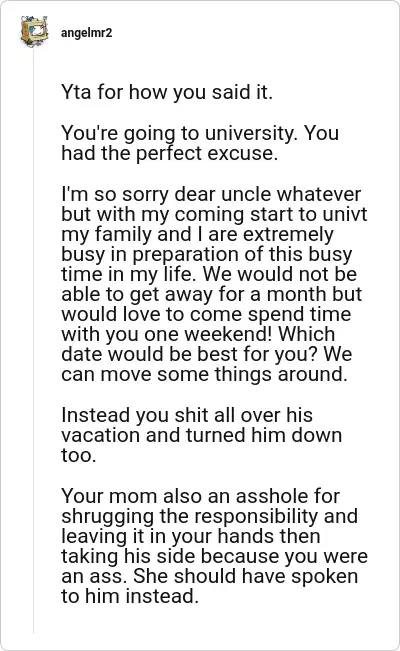This screenshot has width=400, height=651.
Task: Click the line 'taking his side because you were'
Action: [214, 556]
